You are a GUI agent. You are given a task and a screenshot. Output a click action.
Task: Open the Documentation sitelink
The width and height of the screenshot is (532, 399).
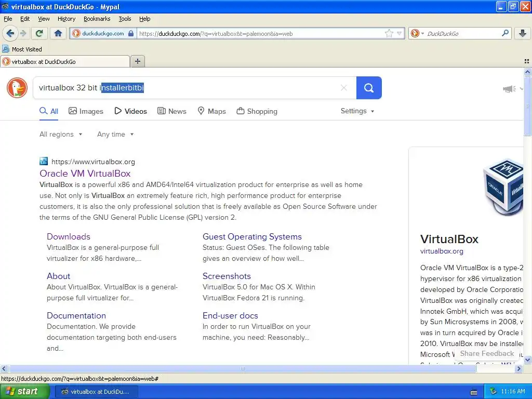click(x=76, y=315)
